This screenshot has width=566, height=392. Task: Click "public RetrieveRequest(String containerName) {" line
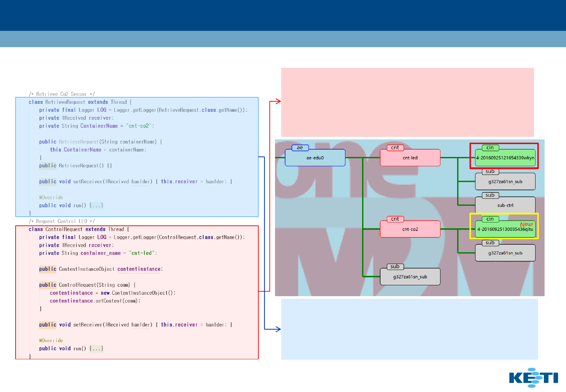coord(101,142)
